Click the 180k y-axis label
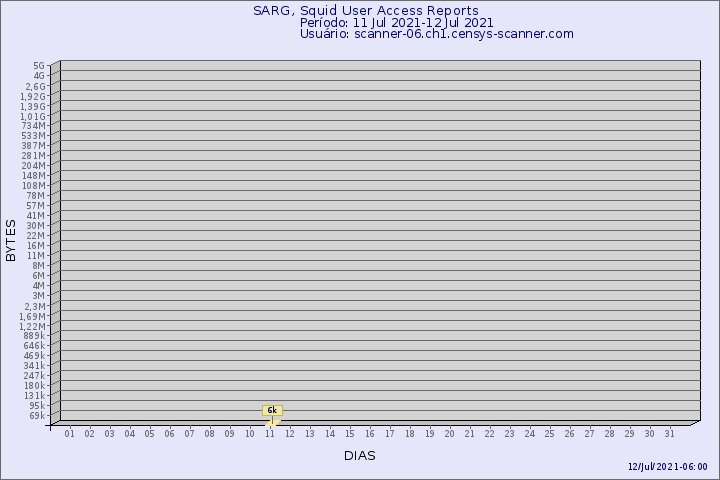Viewport: 720px width, 480px height. (34, 386)
